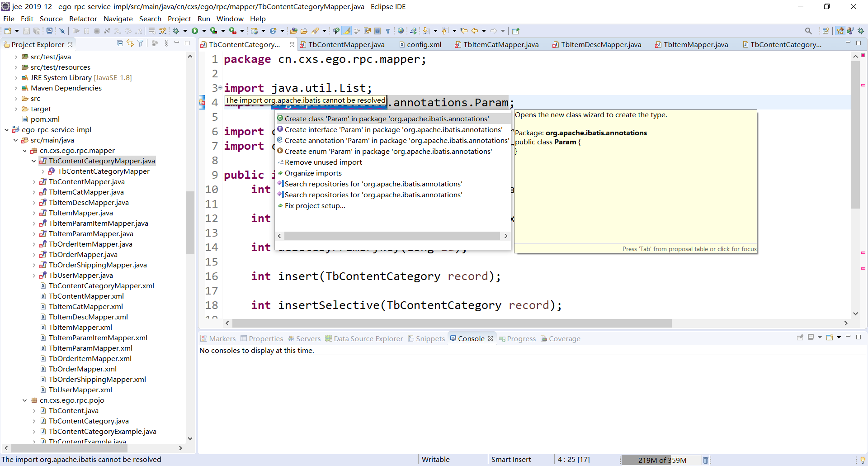
Task: Toggle the Java EE perspective button
Action: click(840, 31)
